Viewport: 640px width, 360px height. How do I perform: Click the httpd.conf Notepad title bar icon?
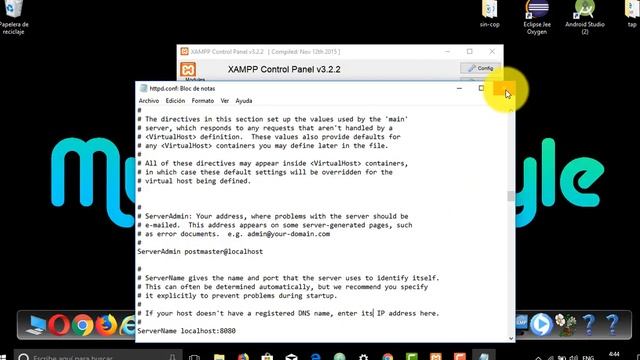point(143,88)
